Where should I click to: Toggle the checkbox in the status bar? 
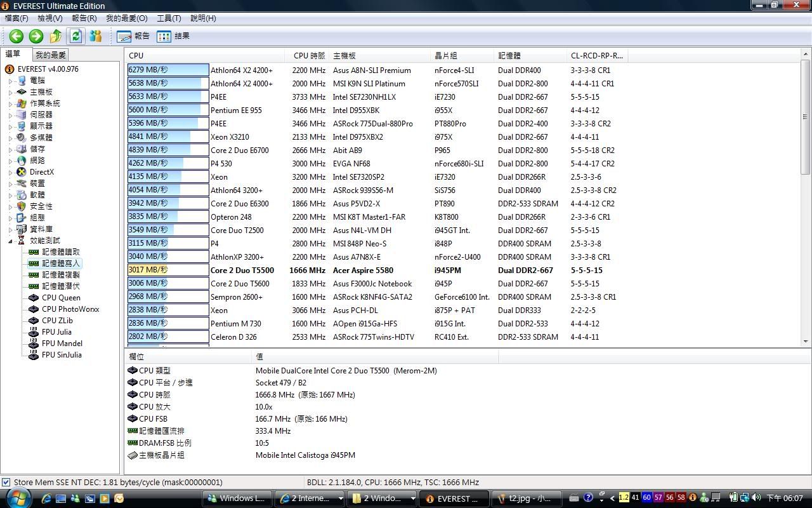[6, 483]
